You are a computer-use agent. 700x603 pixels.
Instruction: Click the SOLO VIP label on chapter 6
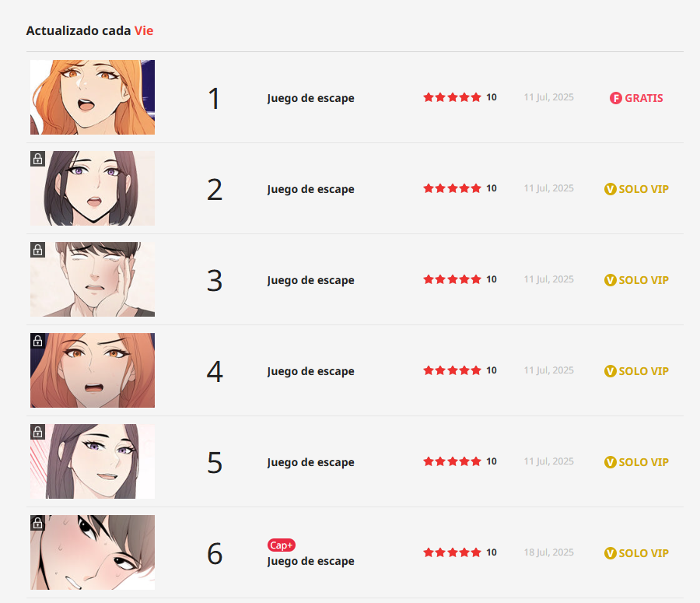coord(643,553)
